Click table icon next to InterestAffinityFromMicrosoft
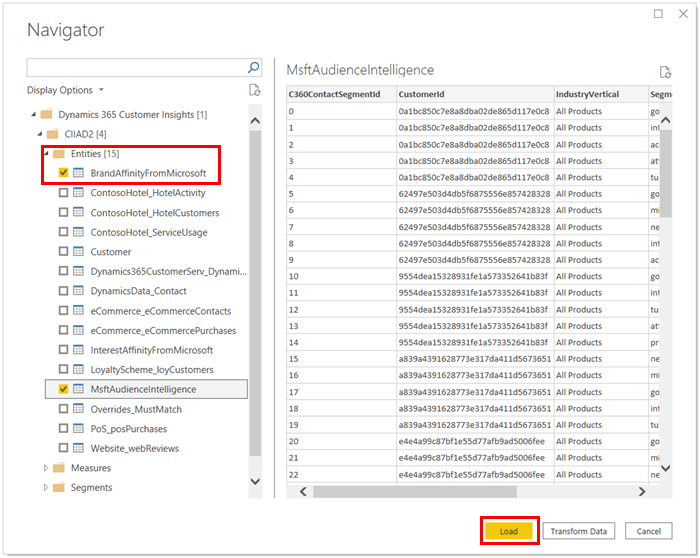This screenshot has width=700, height=558. coord(79,350)
